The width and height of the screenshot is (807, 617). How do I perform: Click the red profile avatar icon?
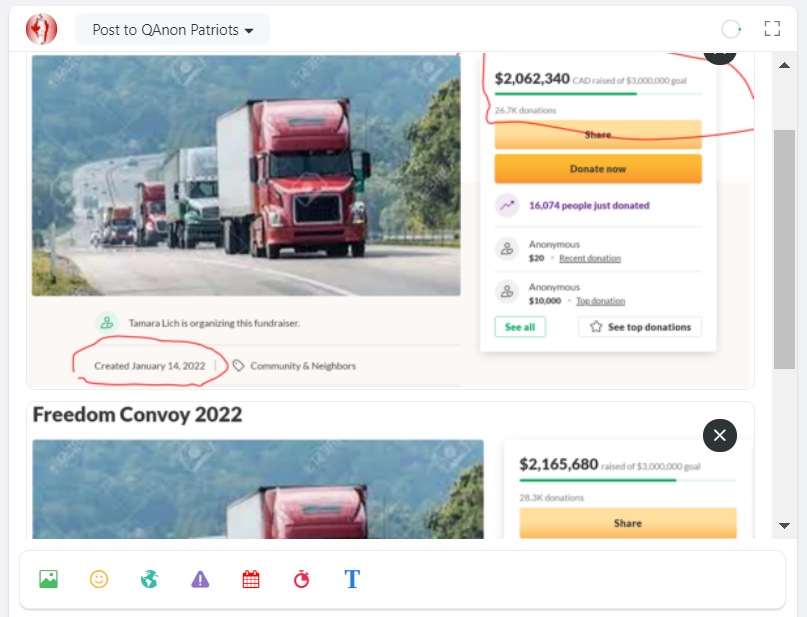click(41, 29)
